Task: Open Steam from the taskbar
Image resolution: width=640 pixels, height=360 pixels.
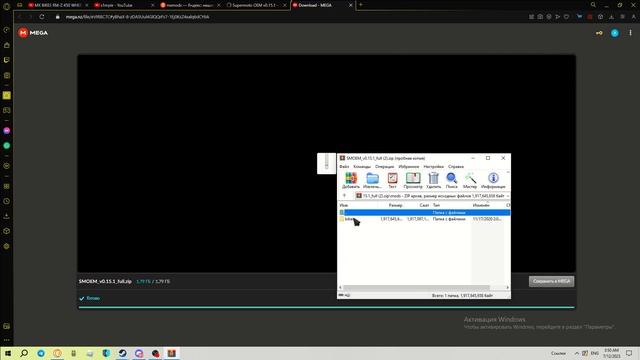Action: tap(122, 353)
